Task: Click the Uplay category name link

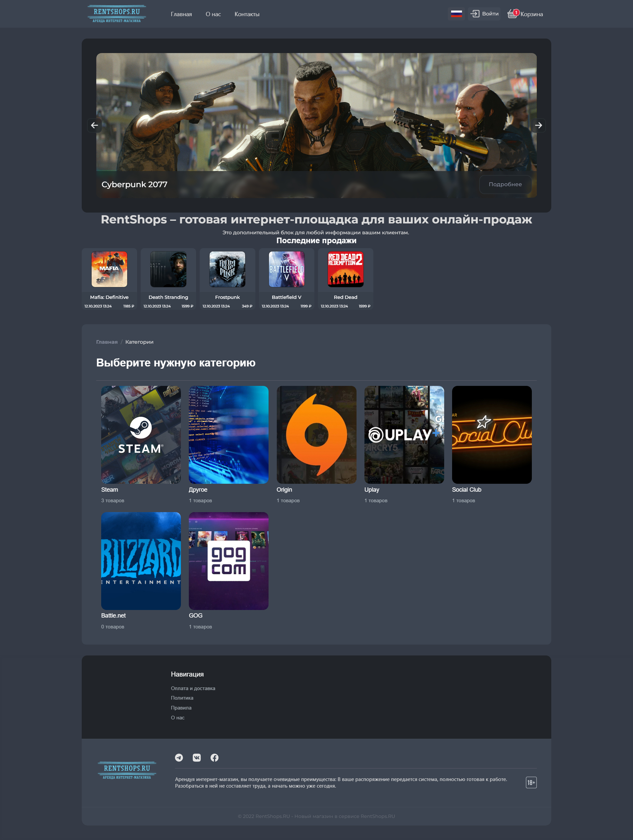Action: pos(372,490)
